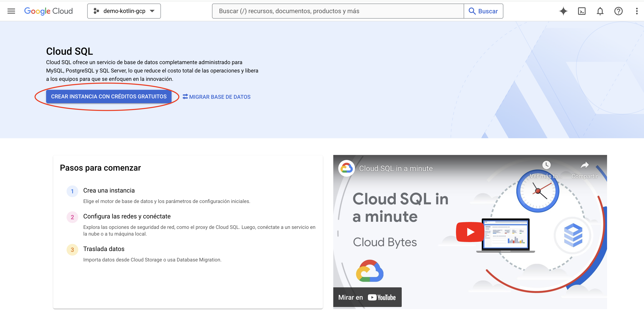This screenshot has width=644, height=317.
Task: Open Cloud Shell terminal
Action: 582,11
